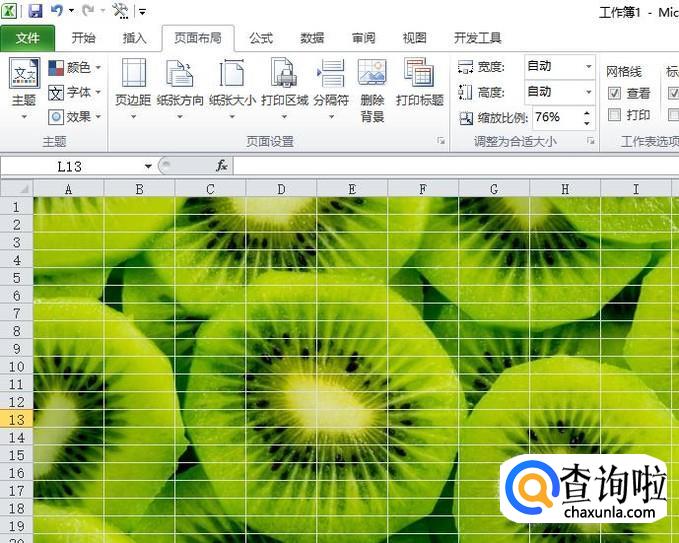This screenshot has width=679, height=543.
Task: Open the 文件 (File) tab
Action: pos(28,38)
